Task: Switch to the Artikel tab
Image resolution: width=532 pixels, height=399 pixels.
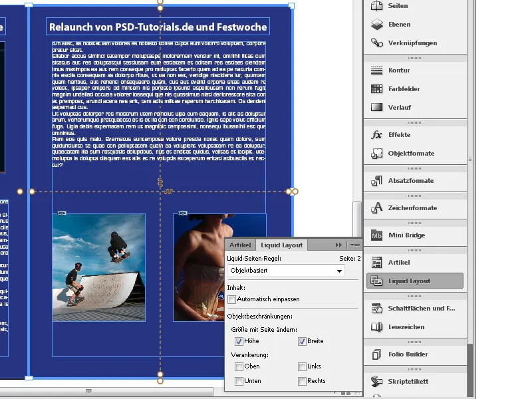Action: [x=240, y=245]
